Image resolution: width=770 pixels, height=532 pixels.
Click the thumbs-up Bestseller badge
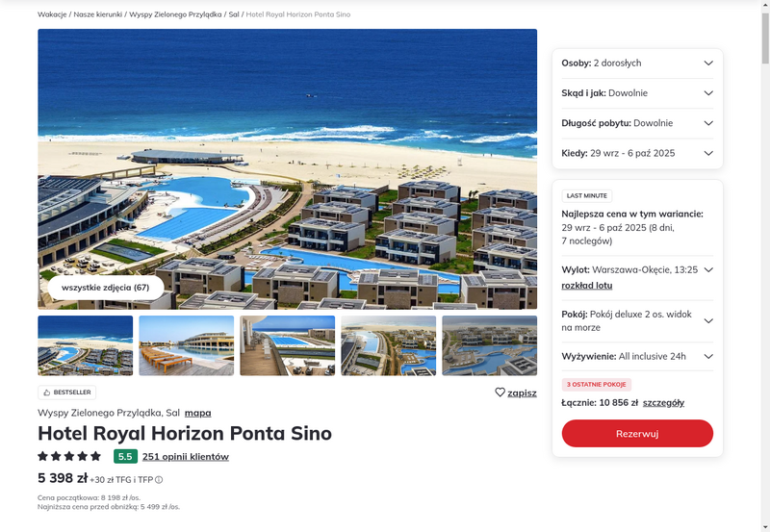tap(66, 393)
